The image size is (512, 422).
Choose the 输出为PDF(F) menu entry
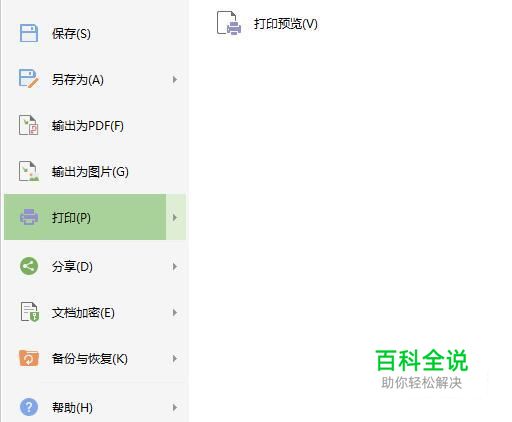(x=95, y=126)
